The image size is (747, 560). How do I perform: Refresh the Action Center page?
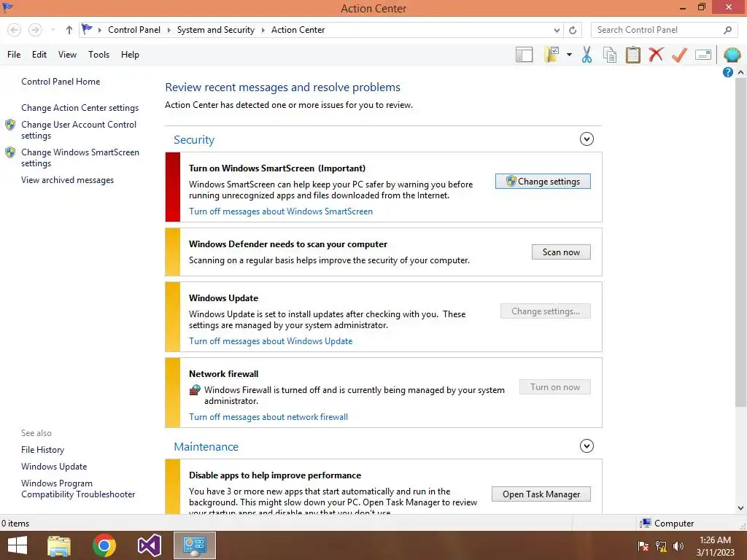tap(573, 30)
